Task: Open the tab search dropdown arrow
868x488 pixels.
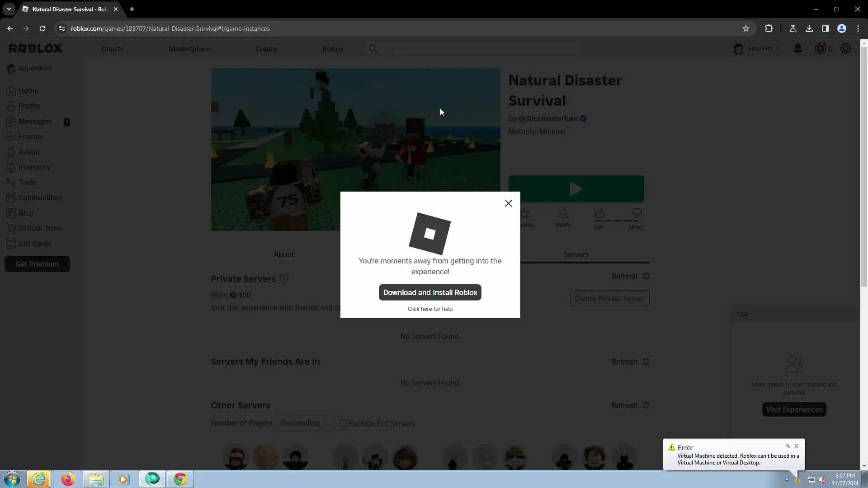Action: [x=9, y=9]
